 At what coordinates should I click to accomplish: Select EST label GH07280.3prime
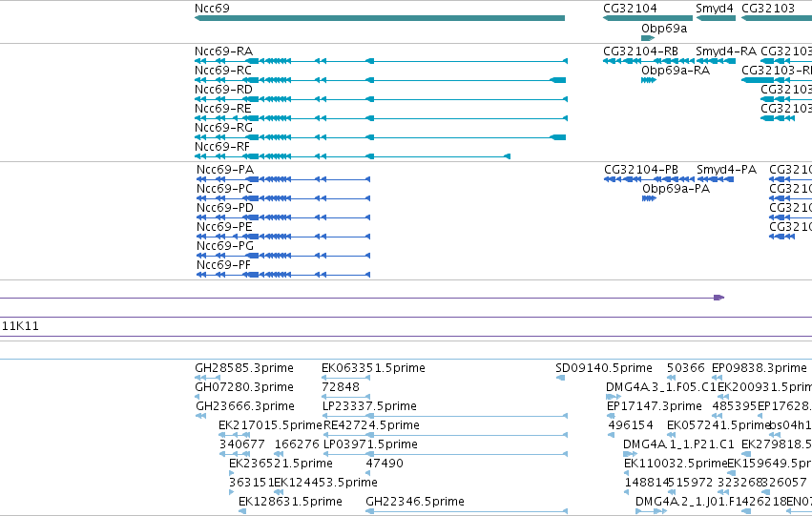pos(244,387)
